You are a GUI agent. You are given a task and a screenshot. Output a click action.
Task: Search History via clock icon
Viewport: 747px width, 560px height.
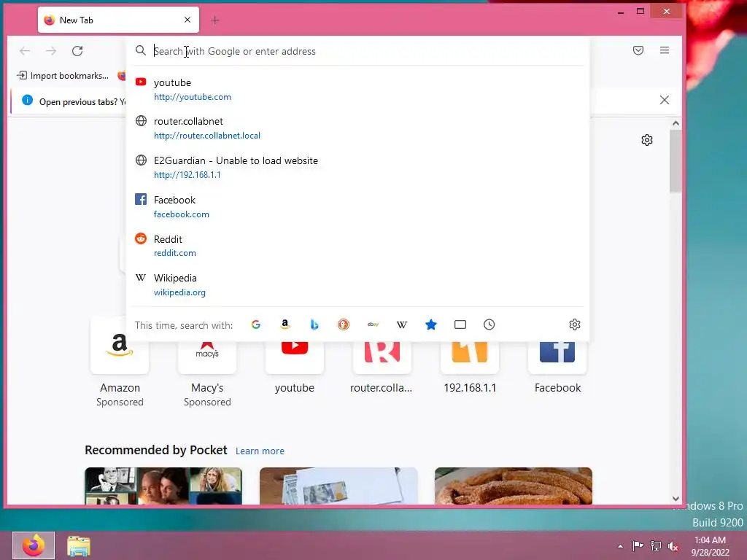[x=489, y=324]
